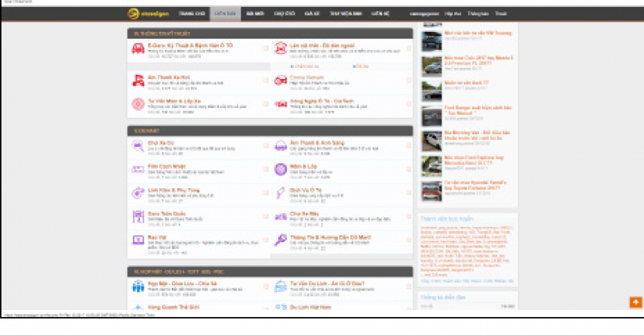
Task: Click RSS square beside Mâm & Lốp
Action: (x=409, y=169)
